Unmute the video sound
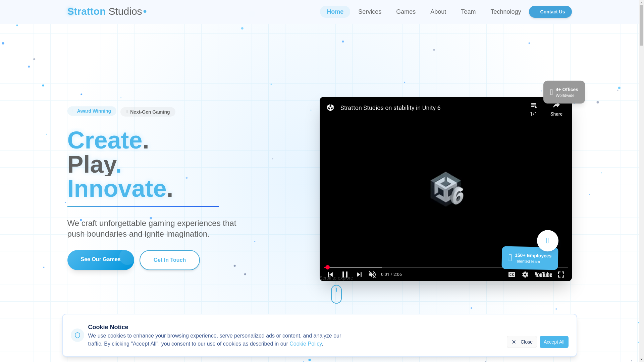This screenshot has height=362, width=644. [372, 275]
